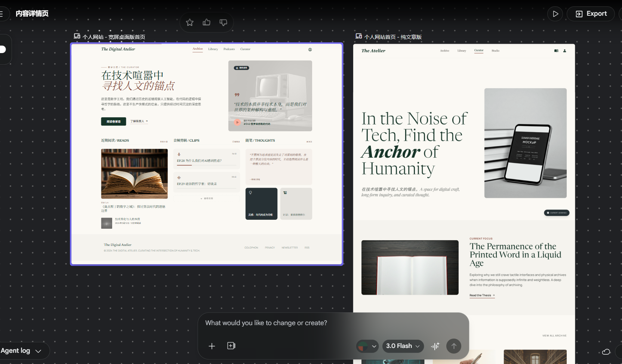The height and width of the screenshot is (364, 622).
Task: Click the star favorite icon
Action: 190,22
